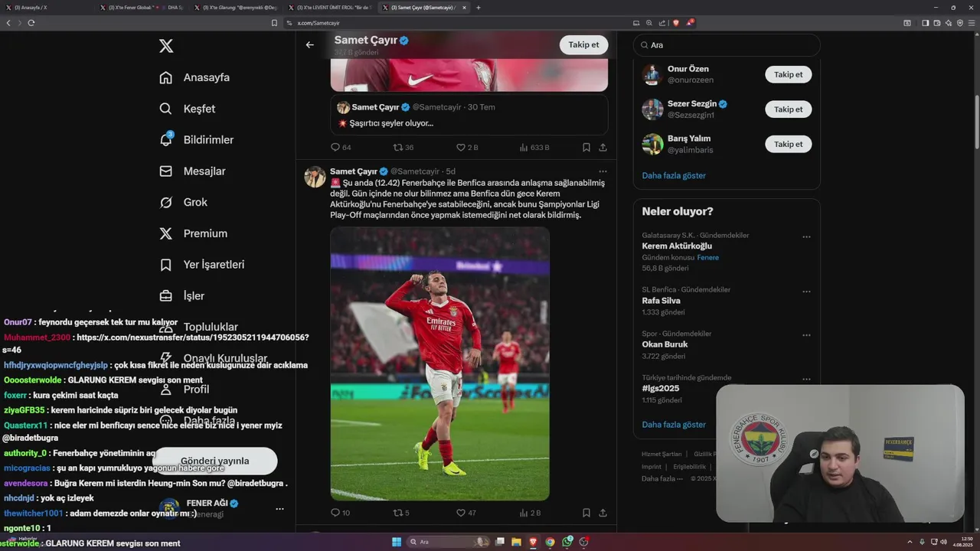Open Samet Çayır avatar on the 5d tweet

pos(315,177)
